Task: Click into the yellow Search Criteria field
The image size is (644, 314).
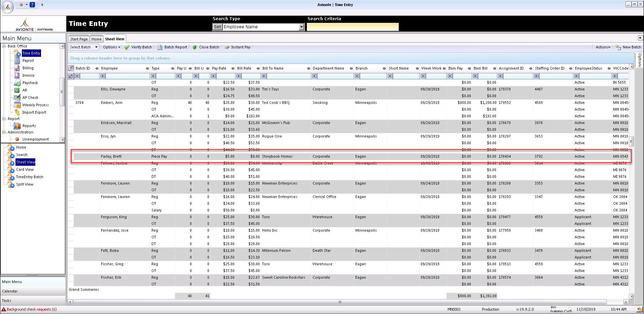Action: coord(353,27)
